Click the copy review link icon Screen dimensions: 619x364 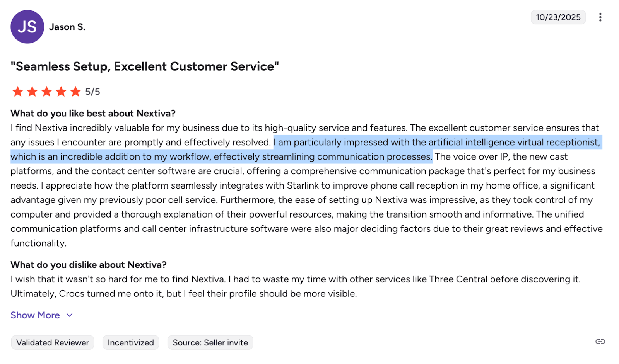(x=600, y=342)
